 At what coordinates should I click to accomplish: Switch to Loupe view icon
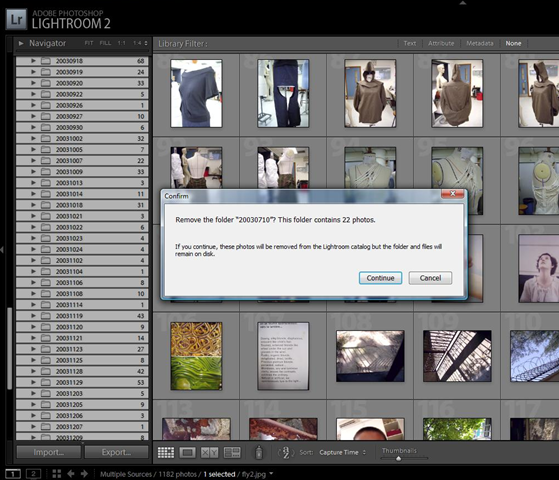(x=188, y=453)
